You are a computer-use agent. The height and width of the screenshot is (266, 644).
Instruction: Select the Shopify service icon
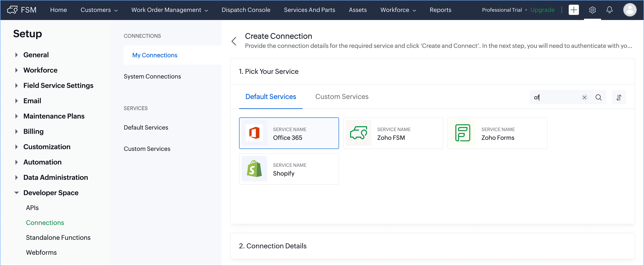coord(254,169)
